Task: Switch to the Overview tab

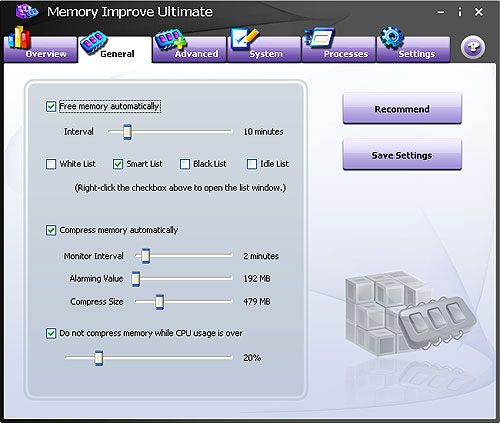Action: tap(41, 50)
